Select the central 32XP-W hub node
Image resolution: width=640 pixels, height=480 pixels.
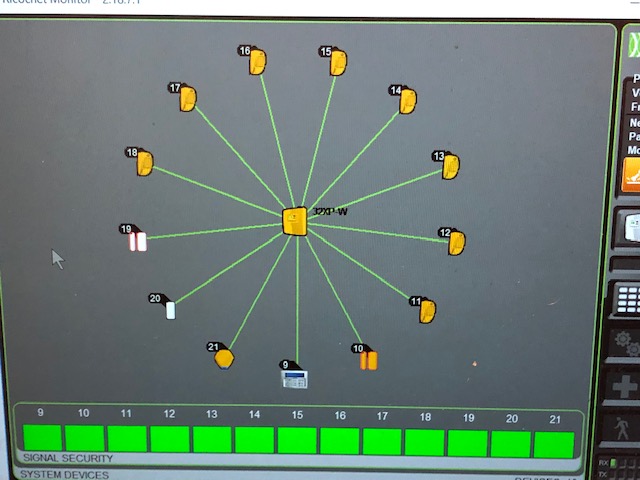295,221
